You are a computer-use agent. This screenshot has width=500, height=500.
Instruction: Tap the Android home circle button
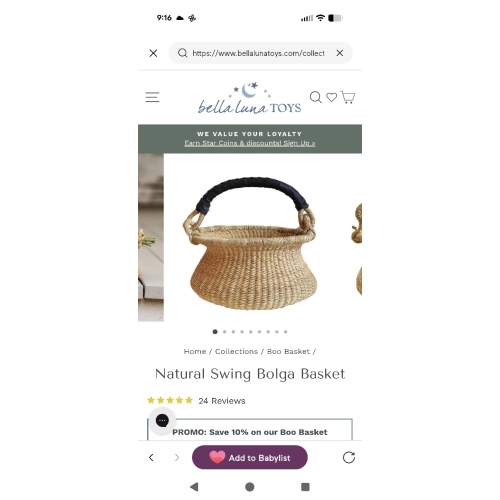[x=250, y=487]
